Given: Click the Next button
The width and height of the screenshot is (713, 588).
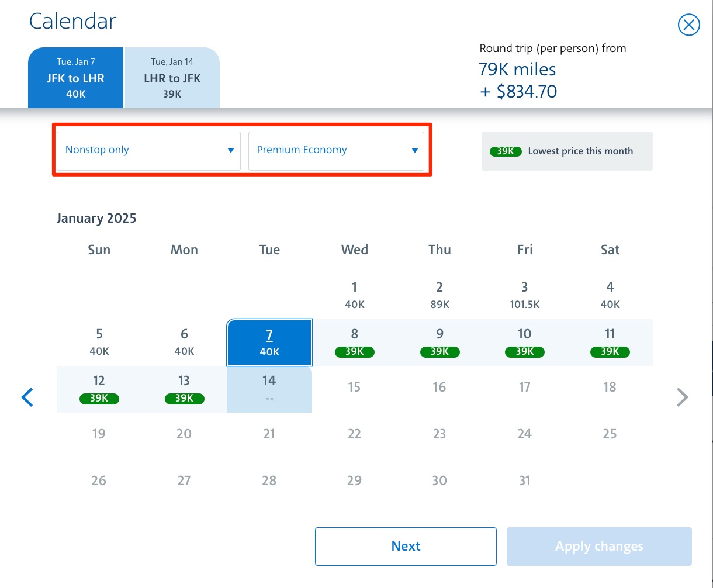Looking at the screenshot, I should coord(406,546).
